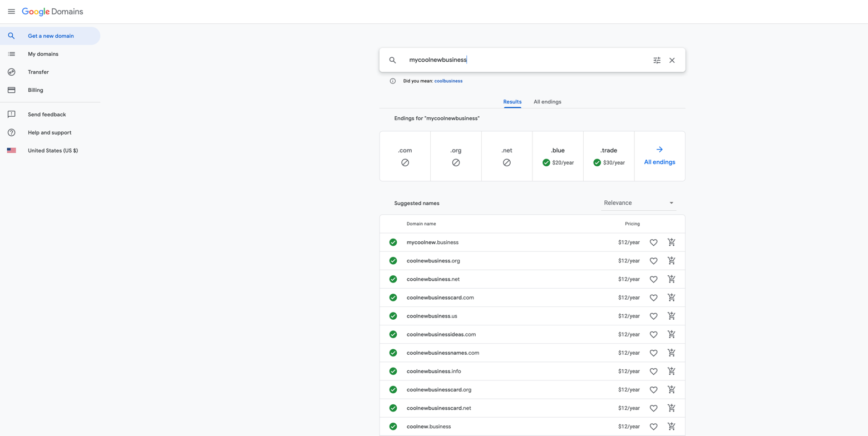Image resolution: width=868 pixels, height=436 pixels.
Task: Open the Relevance sort dropdown
Action: point(639,202)
